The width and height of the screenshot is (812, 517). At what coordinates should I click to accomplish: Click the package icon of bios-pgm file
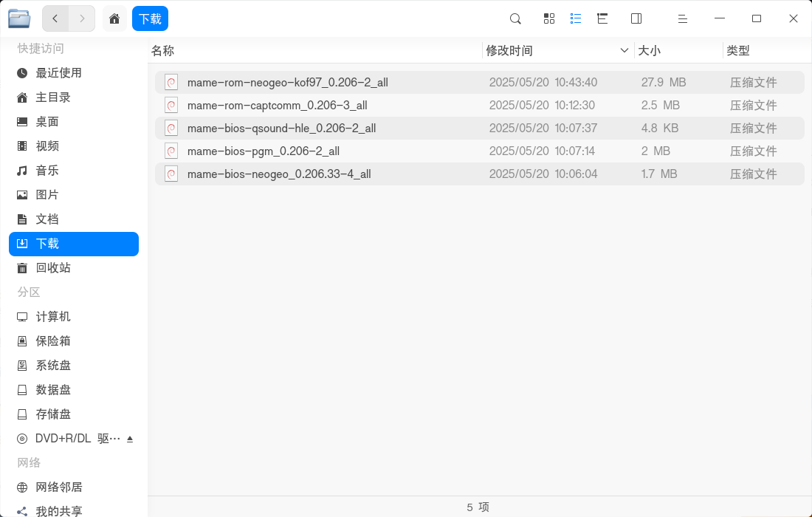click(171, 151)
